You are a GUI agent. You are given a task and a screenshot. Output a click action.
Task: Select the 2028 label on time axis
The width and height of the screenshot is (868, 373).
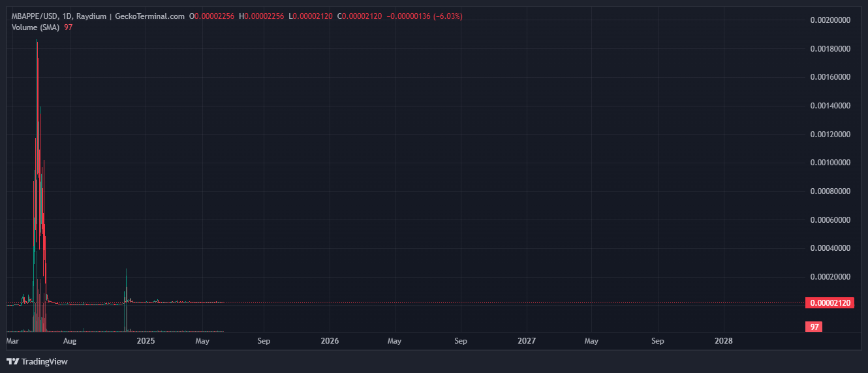pos(723,341)
